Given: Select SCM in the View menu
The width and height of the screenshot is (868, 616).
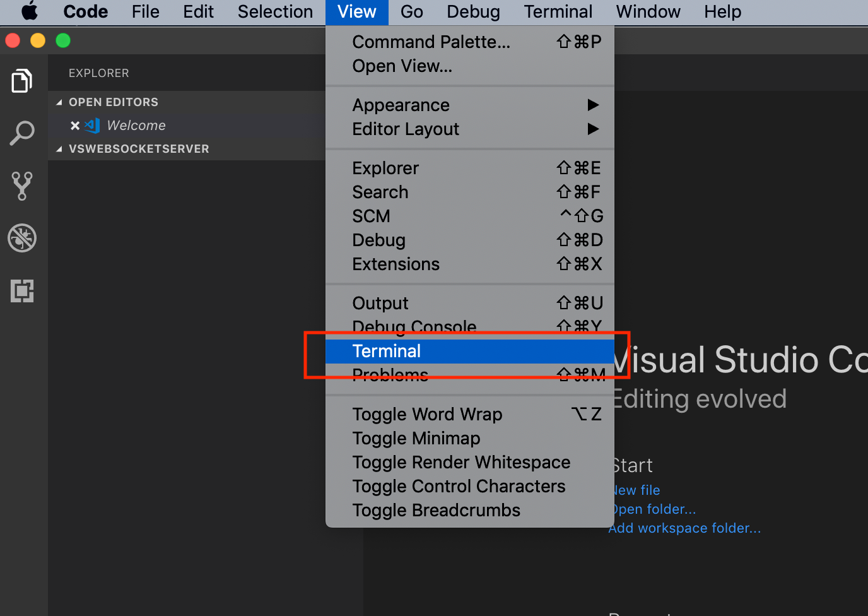Looking at the screenshot, I should pyautogui.click(x=470, y=216).
